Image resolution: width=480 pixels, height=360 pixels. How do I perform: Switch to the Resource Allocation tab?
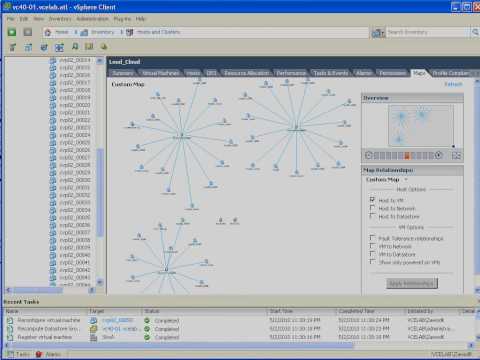tap(247, 73)
